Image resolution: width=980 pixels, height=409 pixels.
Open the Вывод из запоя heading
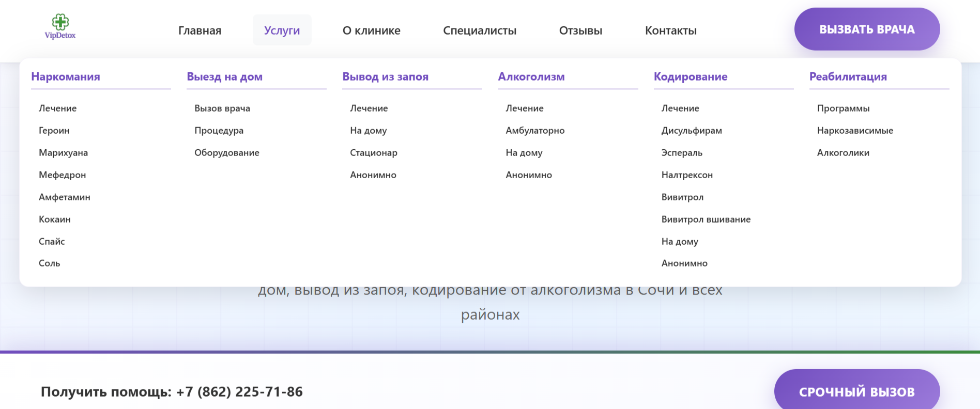386,76
